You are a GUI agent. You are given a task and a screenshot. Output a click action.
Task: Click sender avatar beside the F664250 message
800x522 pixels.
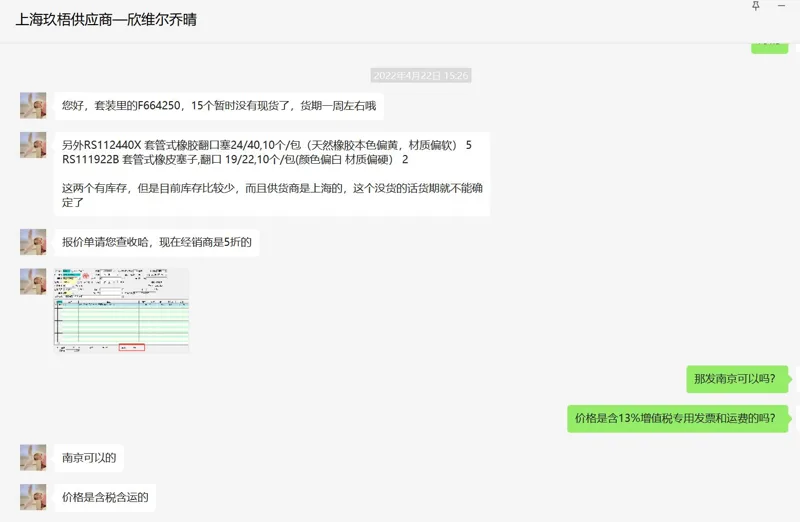tap(33, 106)
